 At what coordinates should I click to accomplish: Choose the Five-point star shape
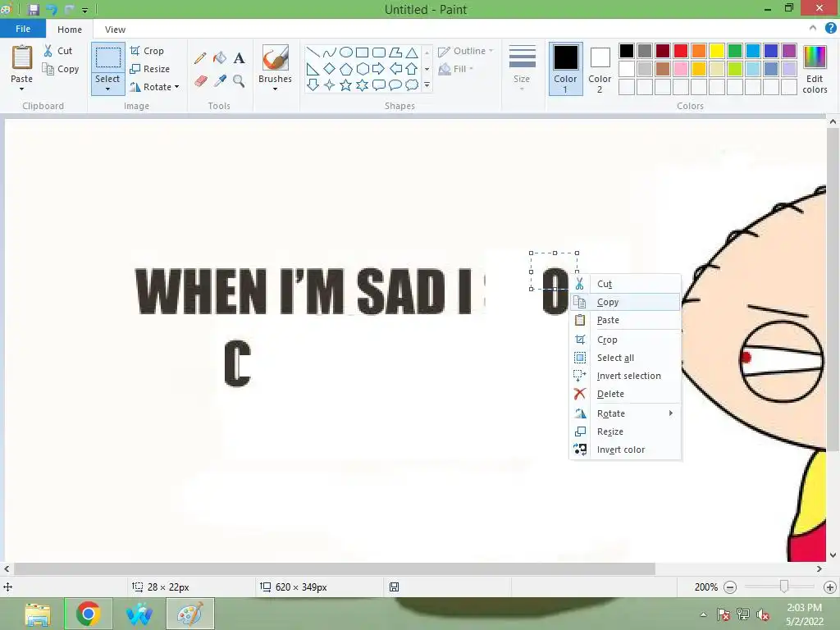pyautogui.click(x=346, y=84)
